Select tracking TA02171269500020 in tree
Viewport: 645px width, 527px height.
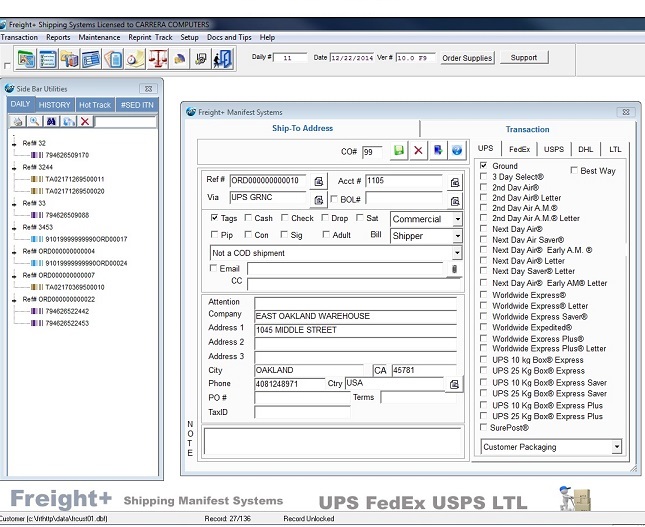[x=75, y=191]
